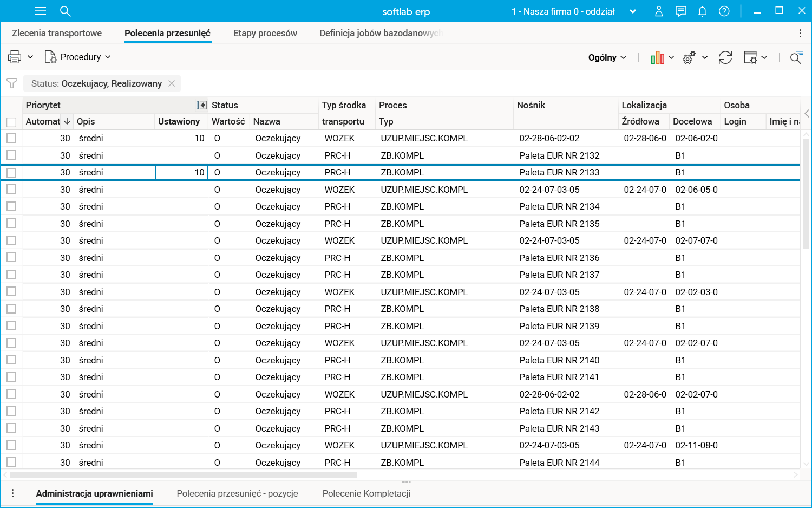Open the Ogólny view dropdown
Screen dimensions: 812x508
coord(607,57)
